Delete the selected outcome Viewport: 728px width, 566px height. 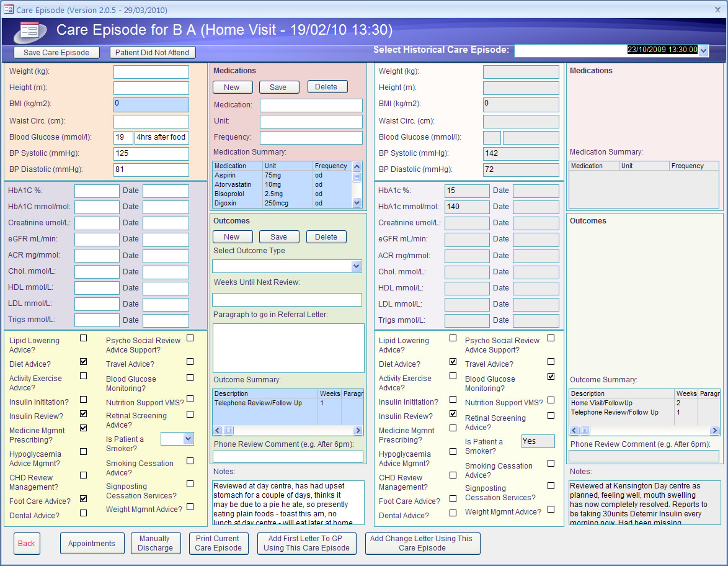(326, 236)
